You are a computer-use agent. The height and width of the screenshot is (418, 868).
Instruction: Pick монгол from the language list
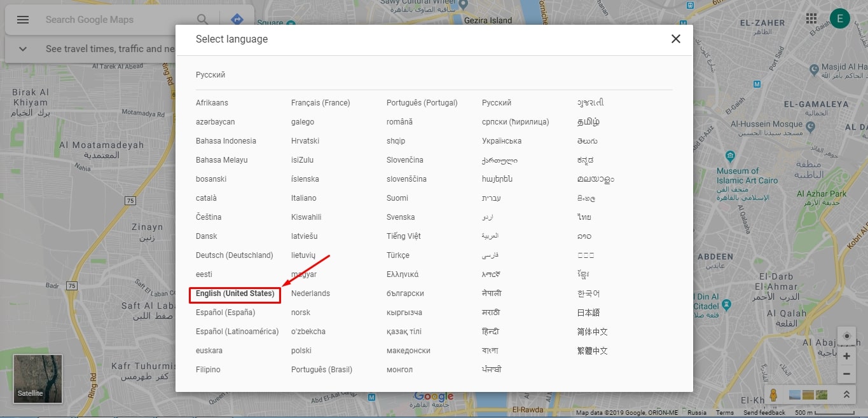point(399,370)
